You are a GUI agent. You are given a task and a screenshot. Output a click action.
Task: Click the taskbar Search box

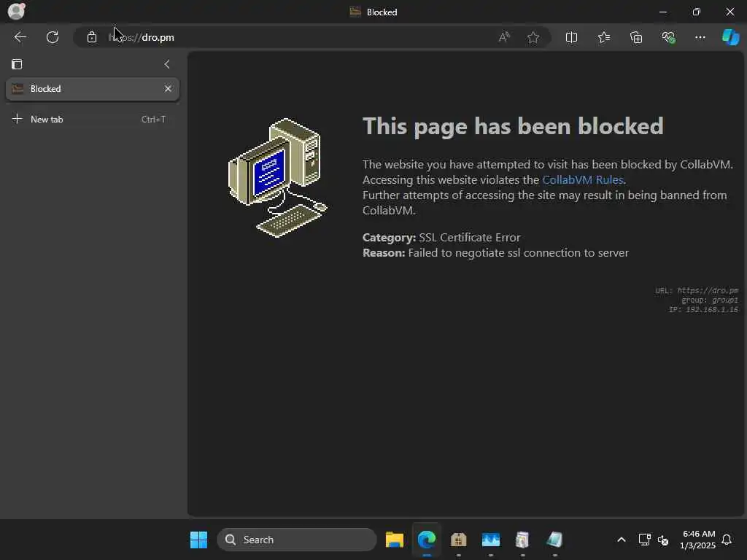coord(296,540)
